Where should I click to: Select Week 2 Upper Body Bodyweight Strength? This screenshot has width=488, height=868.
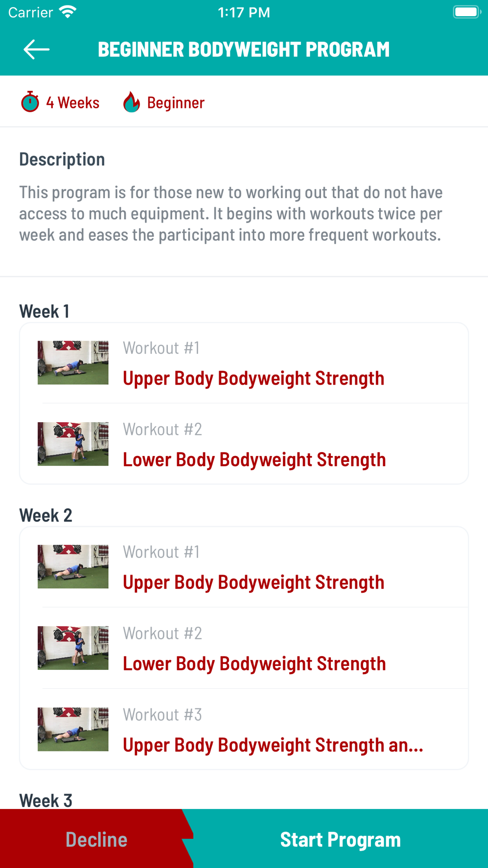coord(253,582)
